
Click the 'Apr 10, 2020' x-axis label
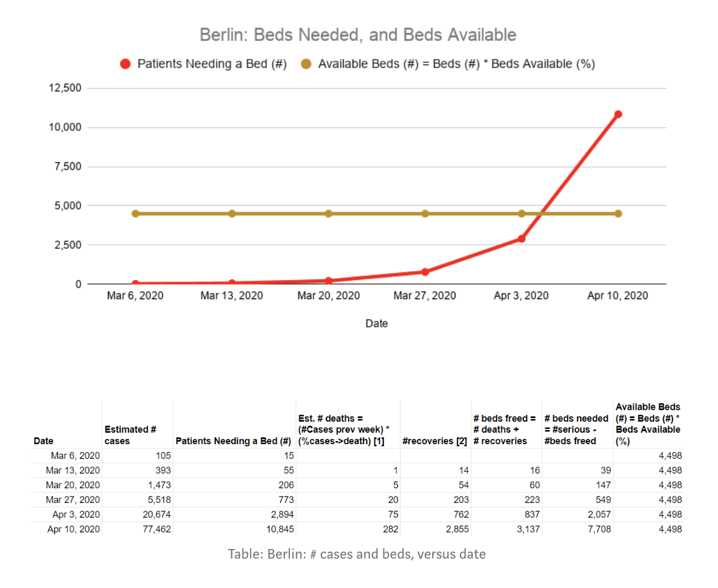tap(618, 296)
